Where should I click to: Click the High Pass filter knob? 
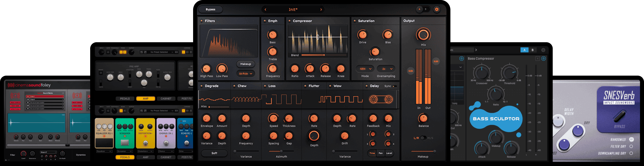pyautogui.click(x=207, y=69)
